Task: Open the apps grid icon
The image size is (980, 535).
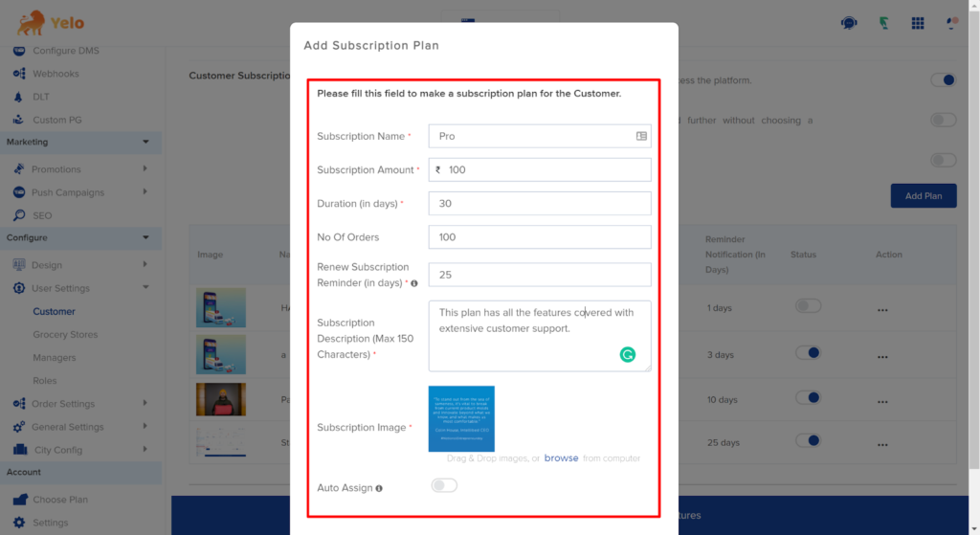Action: [x=918, y=23]
